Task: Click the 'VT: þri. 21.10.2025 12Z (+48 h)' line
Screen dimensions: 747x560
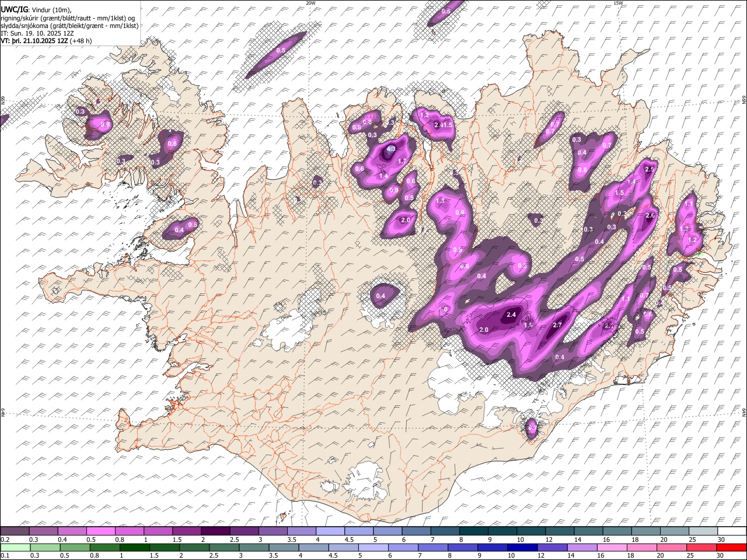Action: point(46,41)
